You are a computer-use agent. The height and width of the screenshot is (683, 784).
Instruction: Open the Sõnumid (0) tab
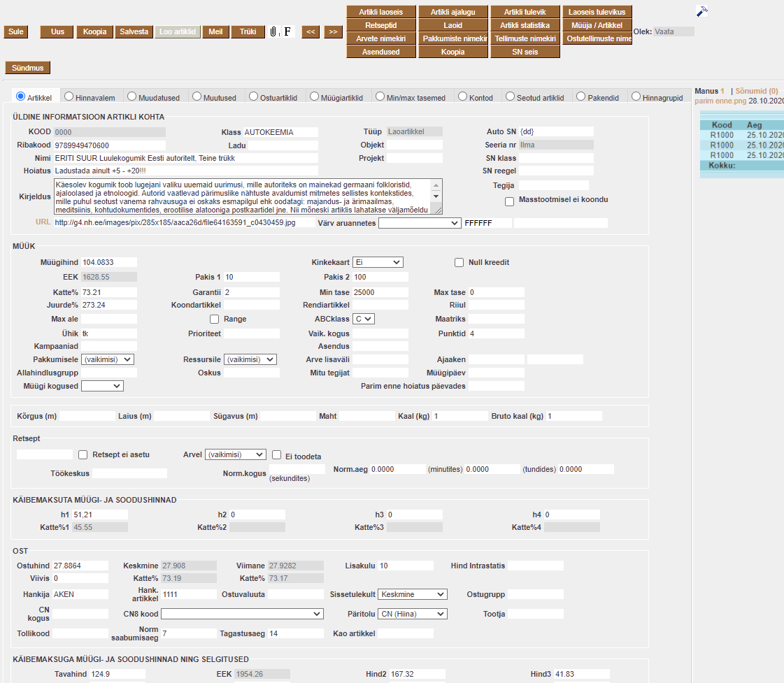click(x=757, y=91)
